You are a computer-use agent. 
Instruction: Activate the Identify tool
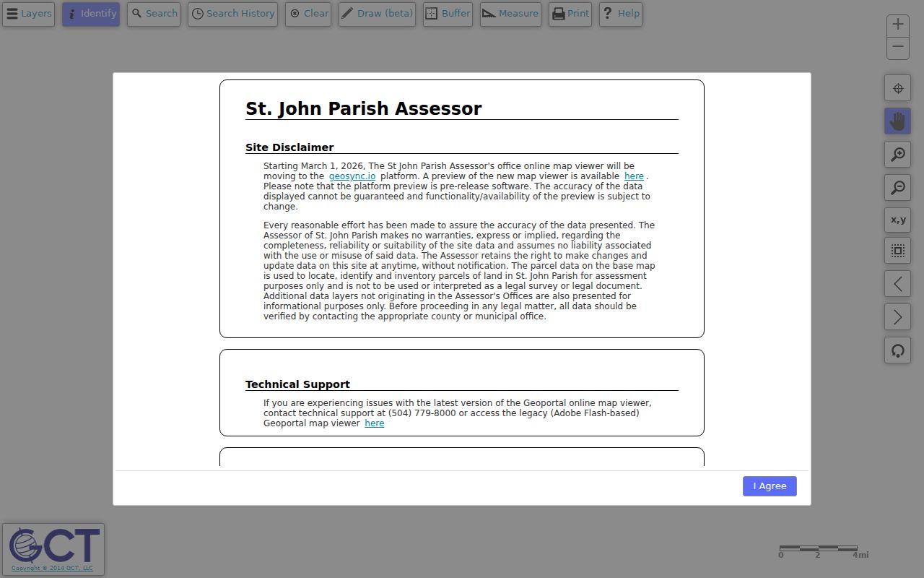tap(91, 14)
